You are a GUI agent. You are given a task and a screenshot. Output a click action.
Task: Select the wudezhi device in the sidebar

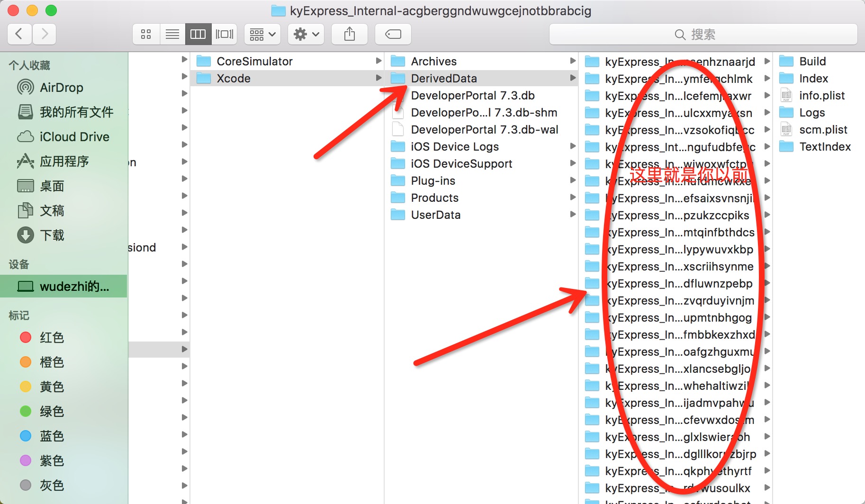pos(63,286)
